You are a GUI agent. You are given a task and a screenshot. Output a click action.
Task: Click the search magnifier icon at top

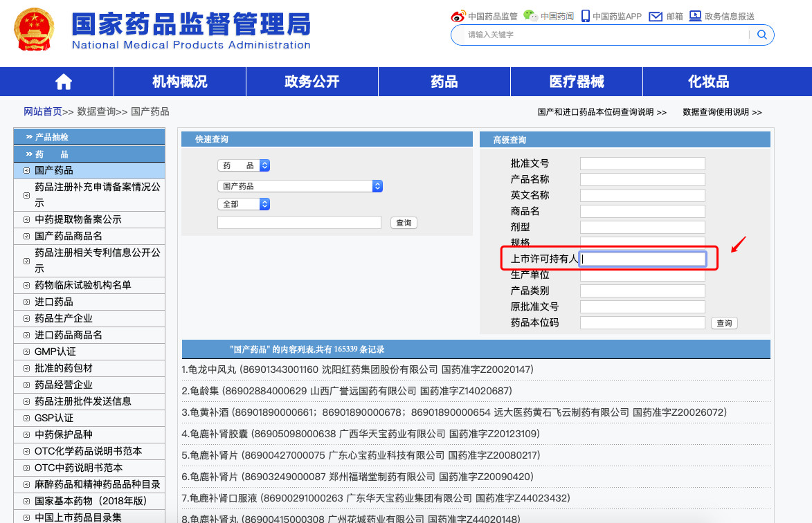tap(762, 35)
